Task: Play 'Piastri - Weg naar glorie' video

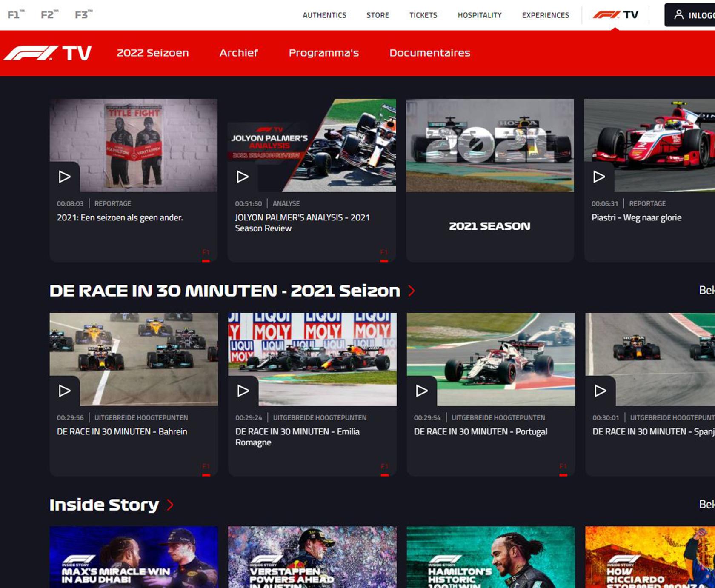Action: pyautogui.click(x=599, y=177)
